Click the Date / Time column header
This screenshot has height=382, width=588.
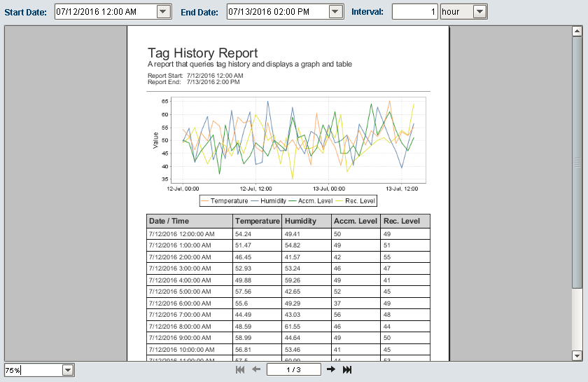(x=169, y=221)
